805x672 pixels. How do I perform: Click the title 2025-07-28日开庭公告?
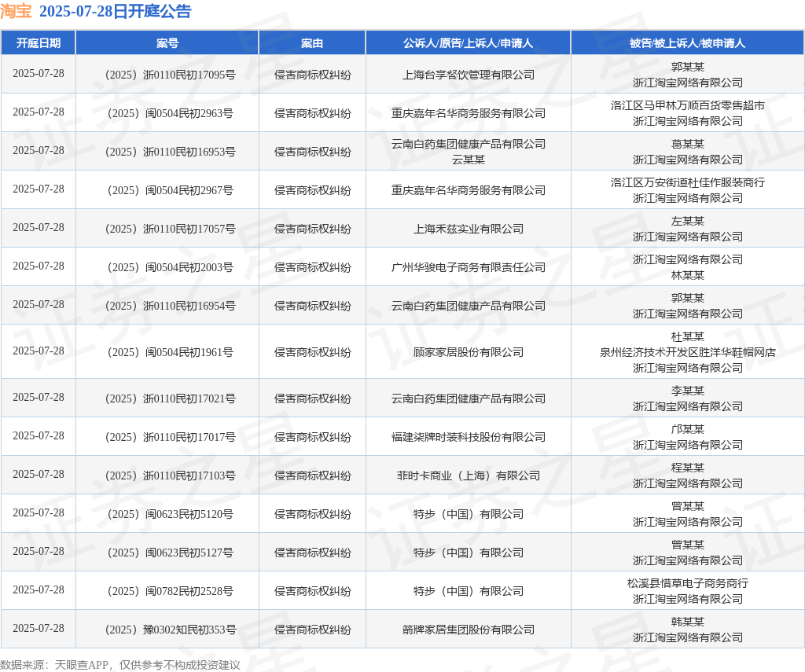pos(115,11)
